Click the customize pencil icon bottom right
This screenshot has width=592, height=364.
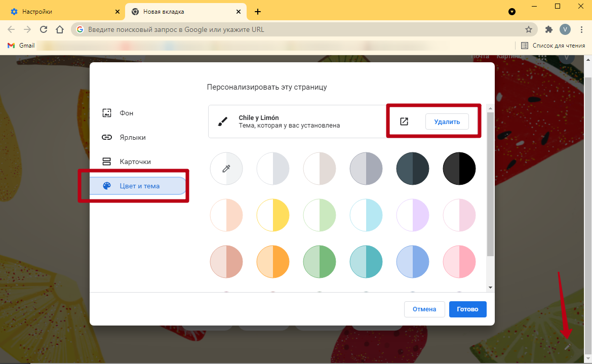point(568,347)
